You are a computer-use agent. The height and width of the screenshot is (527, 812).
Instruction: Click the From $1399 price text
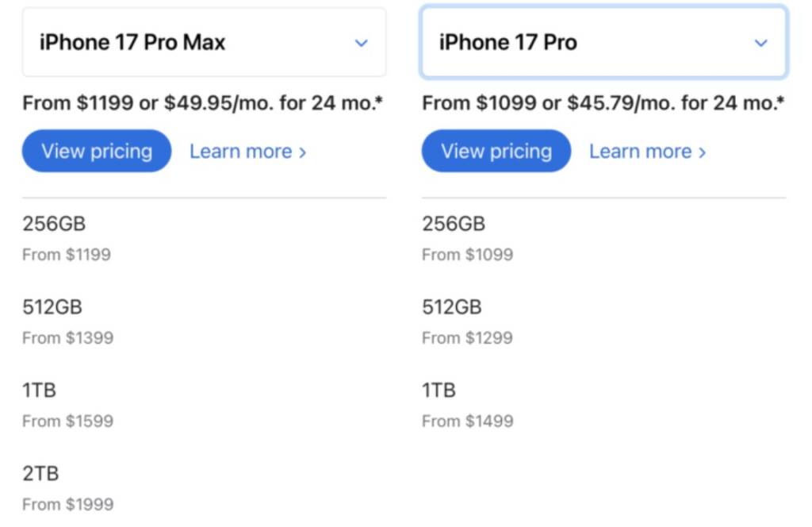click(x=68, y=337)
